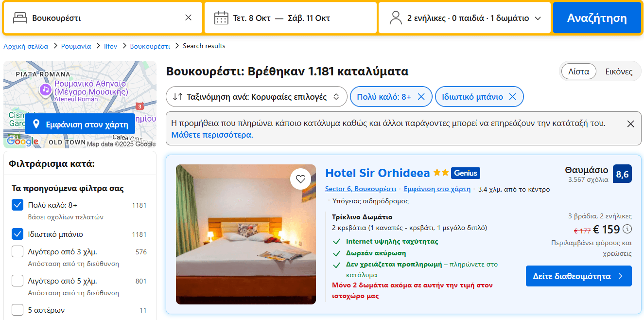Remove the 'Ιδιωτικό μπάνιο' filter chip
This screenshot has height=320, width=644.
(512, 97)
